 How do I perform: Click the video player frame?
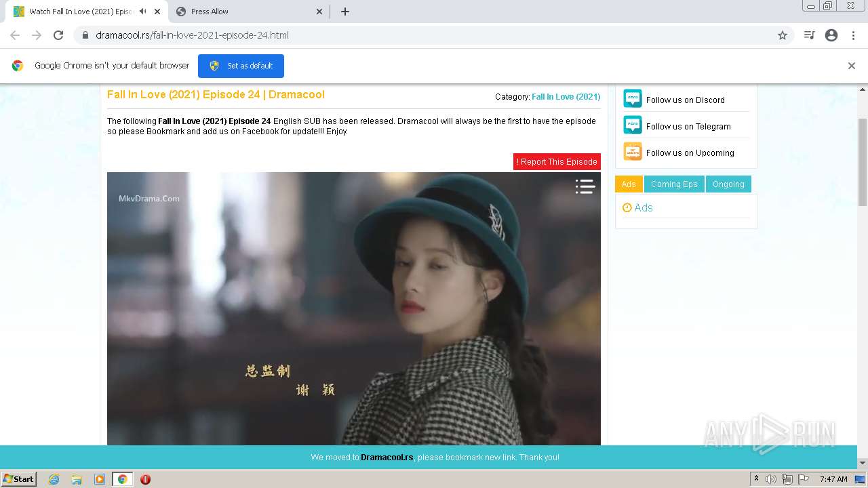354,308
